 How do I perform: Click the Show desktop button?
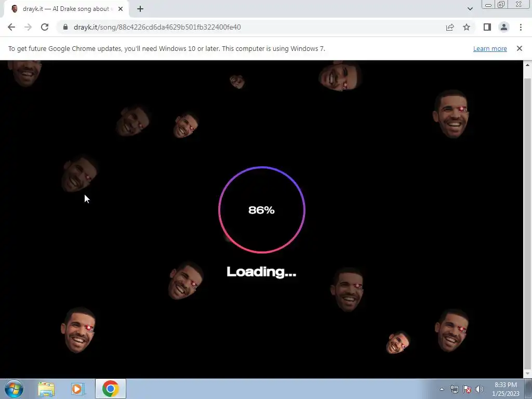(x=528, y=389)
